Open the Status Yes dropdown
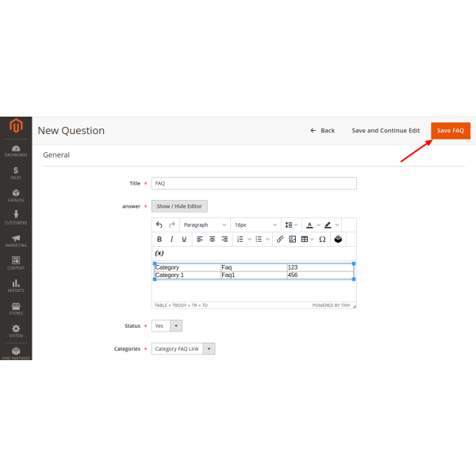This screenshot has height=476, width=476. point(167,326)
